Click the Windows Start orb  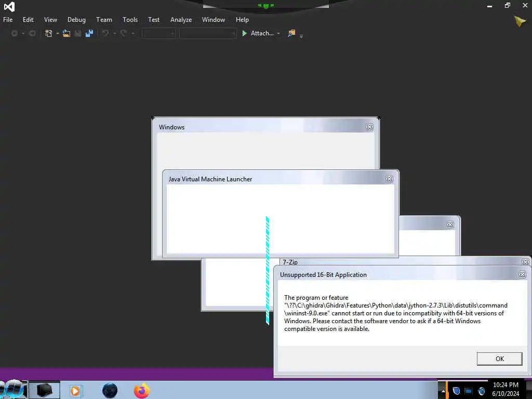13,390
